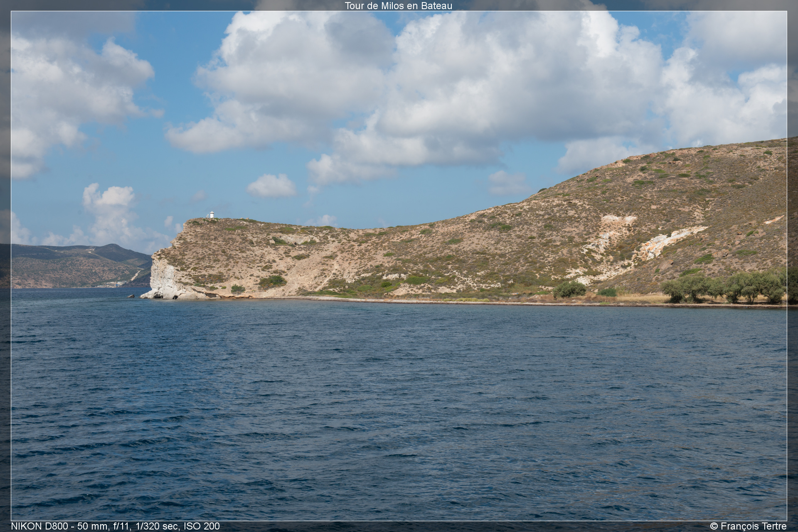This screenshot has height=532, width=798.
Task: Click the title 'Tour de Milos en Bateau'
Action: tap(398, 5)
